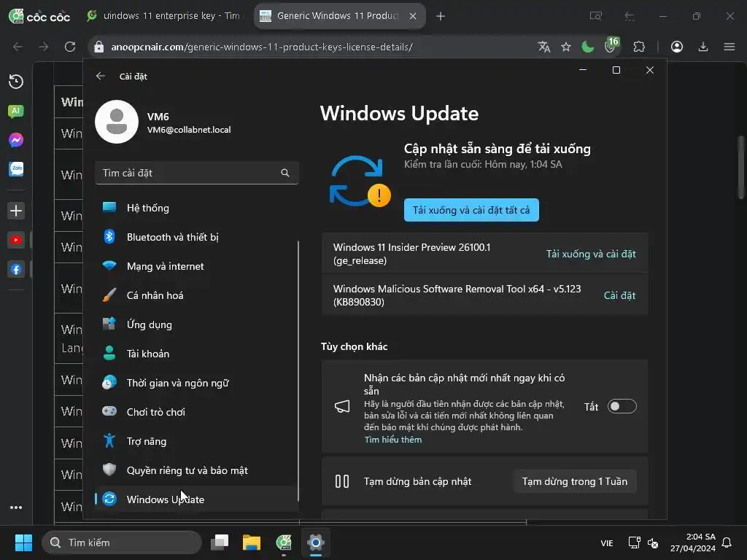Open the browser profile icon
This screenshot has height=560, width=747.
[x=677, y=47]
